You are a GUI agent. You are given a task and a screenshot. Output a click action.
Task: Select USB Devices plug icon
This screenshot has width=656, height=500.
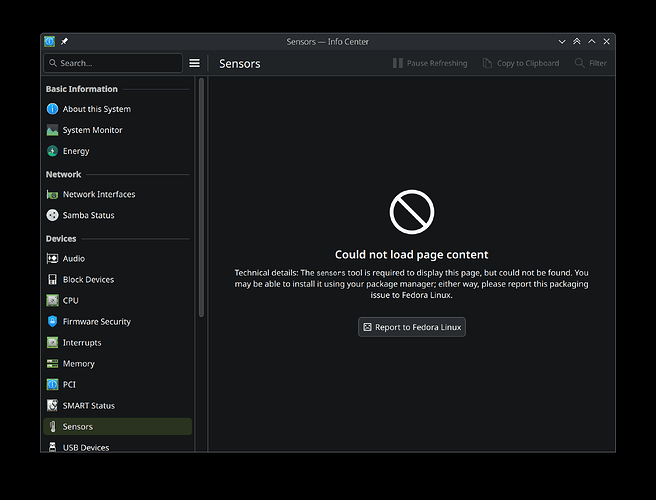52,447
